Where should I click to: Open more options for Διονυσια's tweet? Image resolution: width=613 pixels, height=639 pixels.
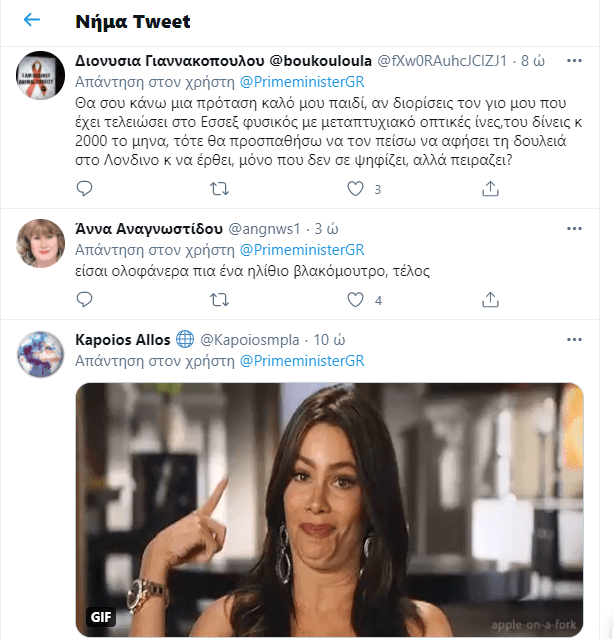[574, 60]
